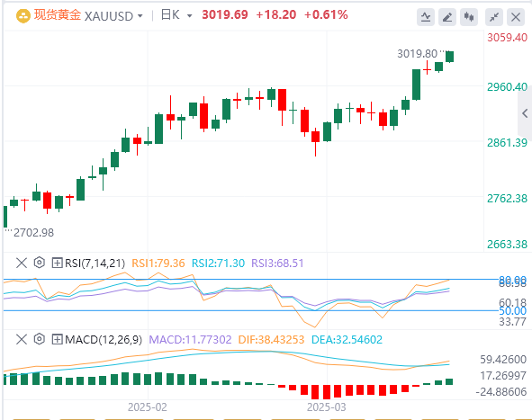This screenshot has width=532, height=420.
Task: Click the change value +18.20
Action: point(276,15)
